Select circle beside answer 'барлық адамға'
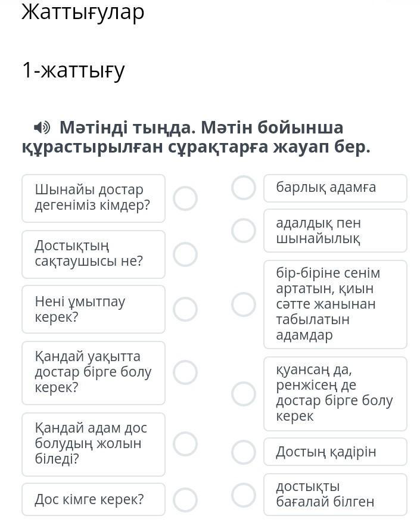 [243, 188]
